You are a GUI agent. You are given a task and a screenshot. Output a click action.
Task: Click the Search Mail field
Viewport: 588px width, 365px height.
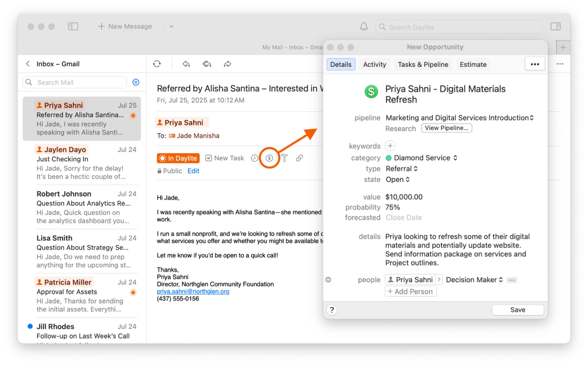(x=75, y=82)
